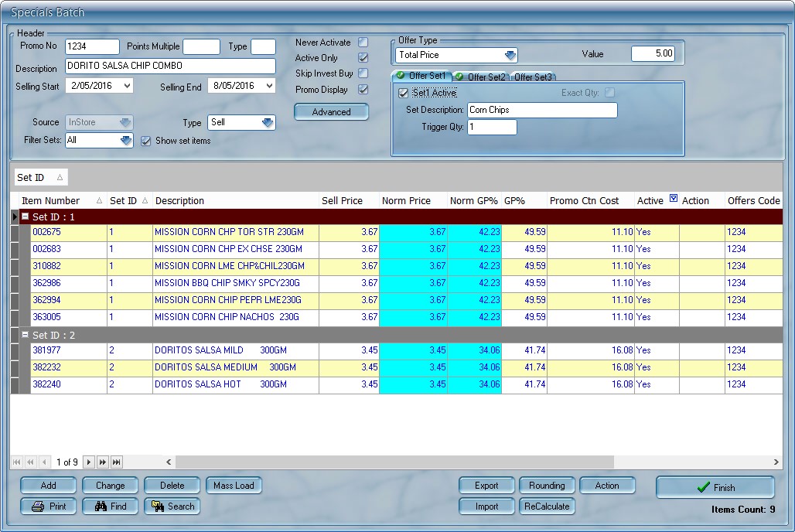This screenshot has width=795, height=532.
Task: Click the scrollbar left arrow
Action: tap(169, 462)
